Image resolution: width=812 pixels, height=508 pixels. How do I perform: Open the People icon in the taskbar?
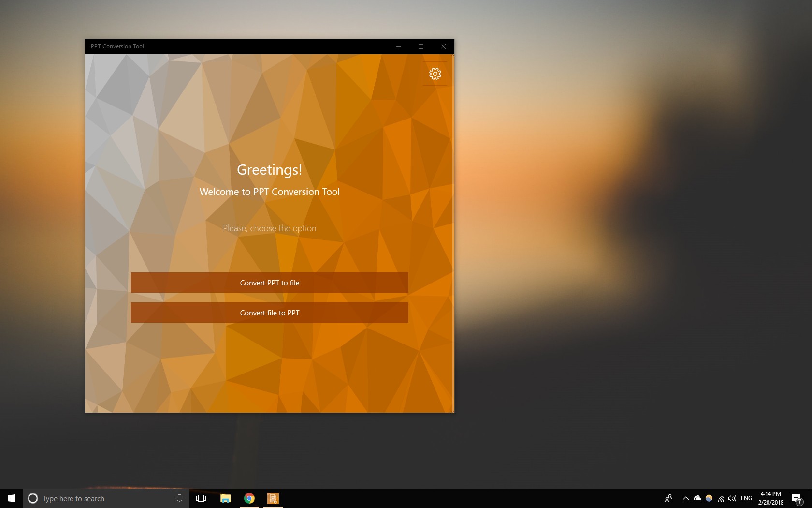[668, 498]
